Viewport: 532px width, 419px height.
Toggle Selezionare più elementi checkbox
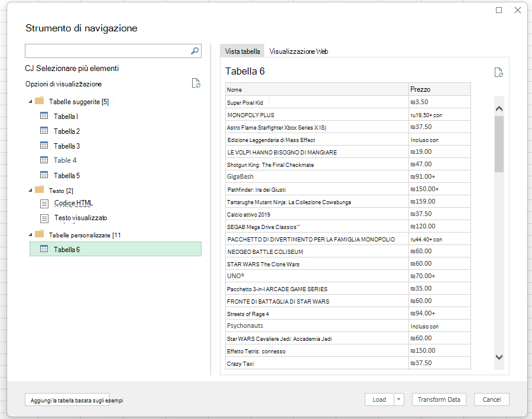pyautogui.click(x=29, y=68)
